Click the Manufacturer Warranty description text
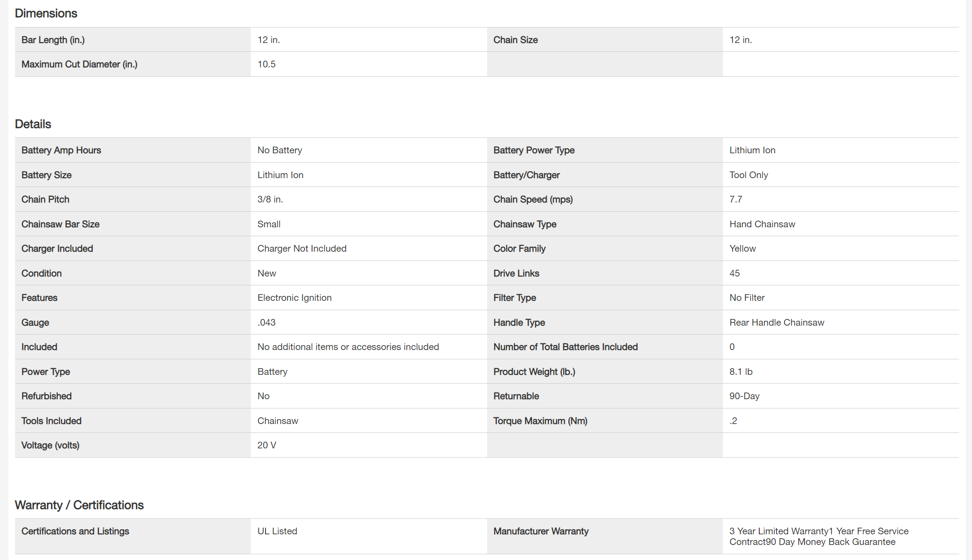This screenshot has height=560, width=972. point(819,537)
